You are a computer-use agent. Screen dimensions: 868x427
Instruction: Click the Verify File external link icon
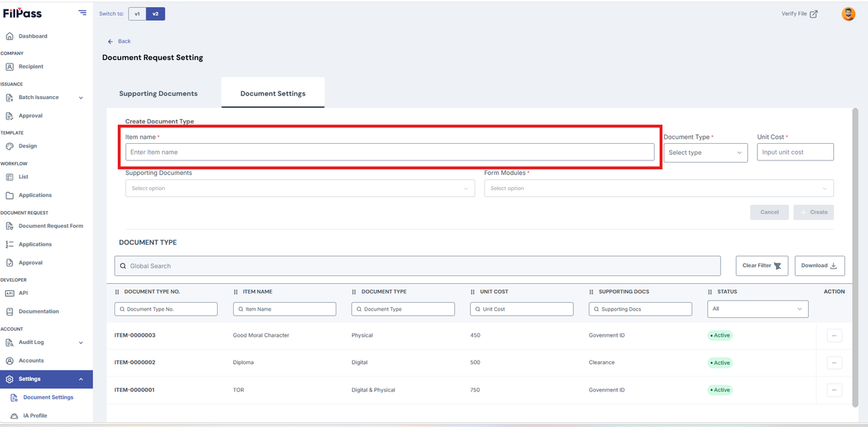click(814, 14)
